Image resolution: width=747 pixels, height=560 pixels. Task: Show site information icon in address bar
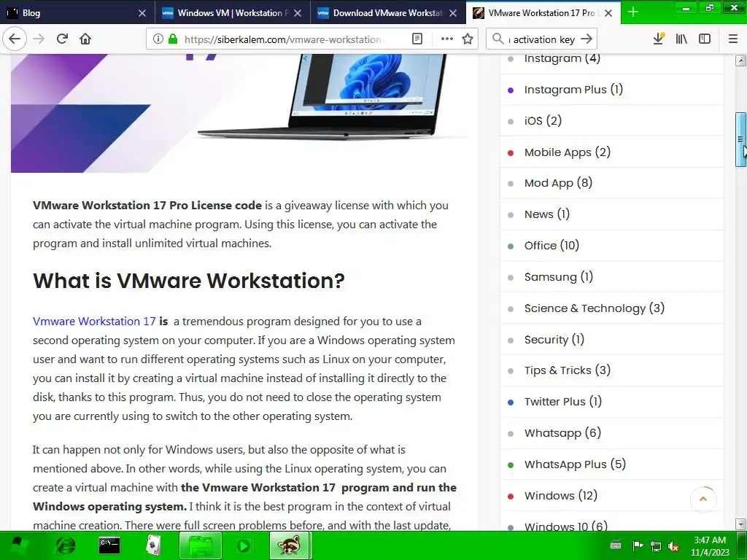158,39
